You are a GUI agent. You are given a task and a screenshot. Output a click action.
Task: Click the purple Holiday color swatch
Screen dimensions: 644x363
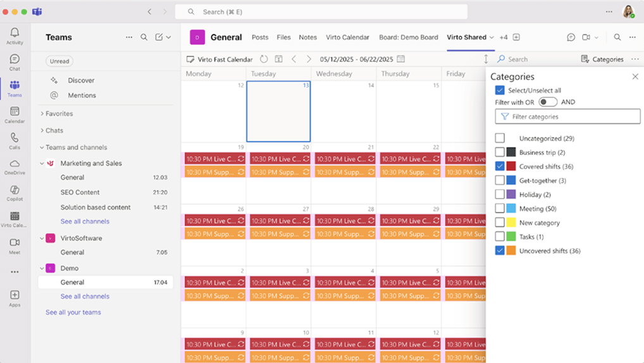(x=511, y=194)
